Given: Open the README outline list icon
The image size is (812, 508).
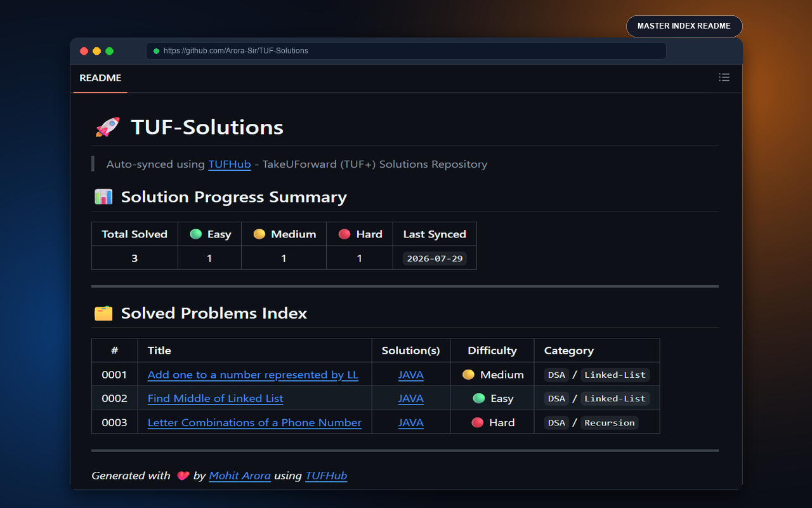Looking at the screenshot, I should click(x=724, y=77).
